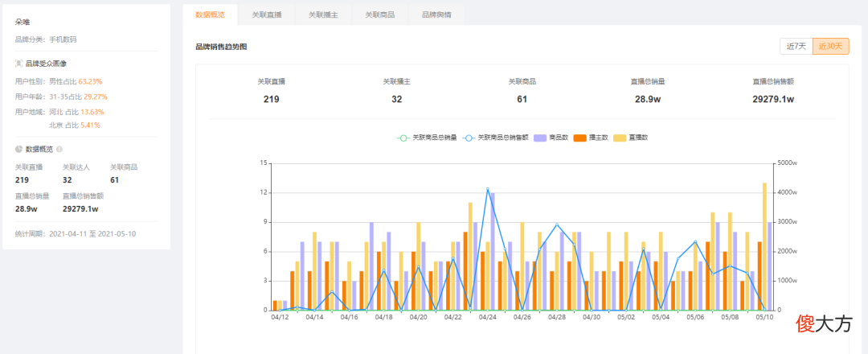Click the 河北 占比 13.63% value
The image size is (868, 354).
point(76,112)
